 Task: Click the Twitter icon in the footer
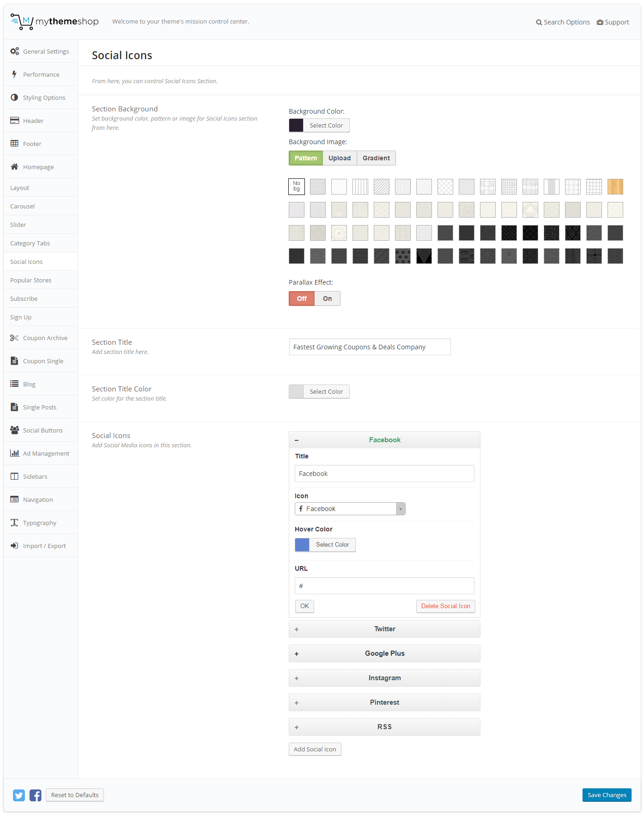[19, 795]
